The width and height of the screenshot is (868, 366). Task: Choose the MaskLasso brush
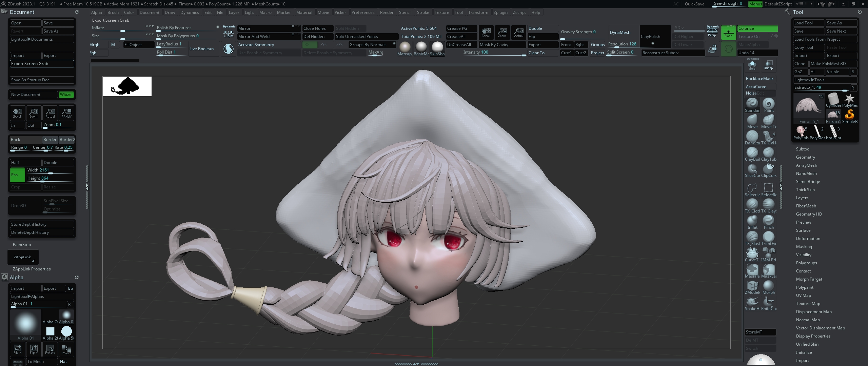click(x=768, y=271)
